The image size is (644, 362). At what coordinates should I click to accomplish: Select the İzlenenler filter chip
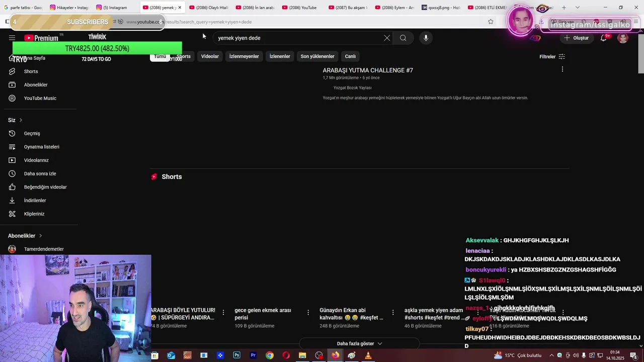click(280, 56)
